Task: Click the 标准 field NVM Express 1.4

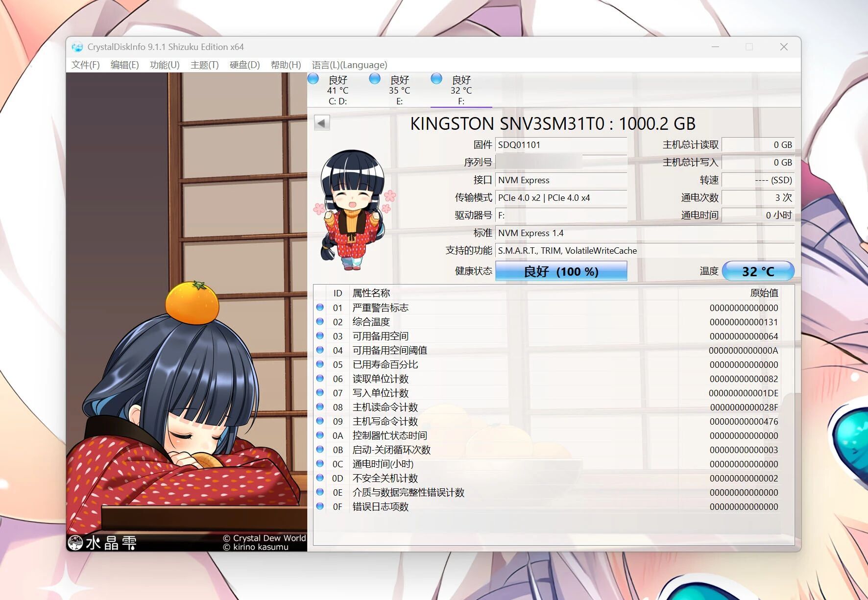Action: [x=645, y=233]
